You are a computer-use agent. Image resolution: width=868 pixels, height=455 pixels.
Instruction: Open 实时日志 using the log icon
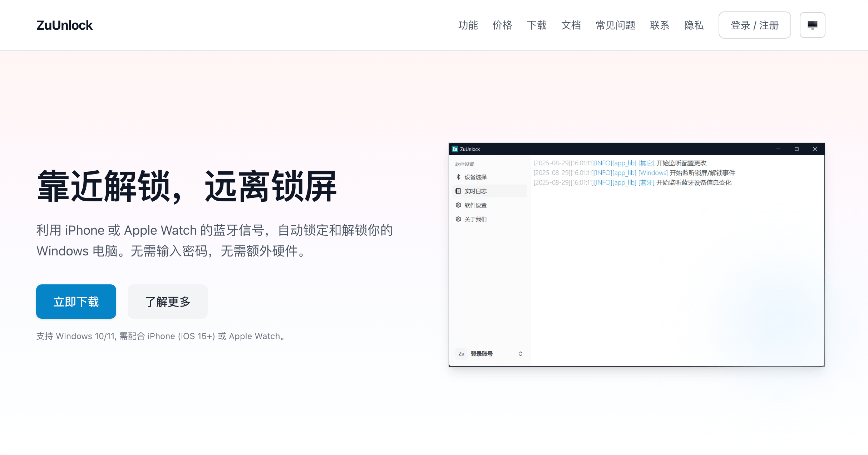(458, 191)
